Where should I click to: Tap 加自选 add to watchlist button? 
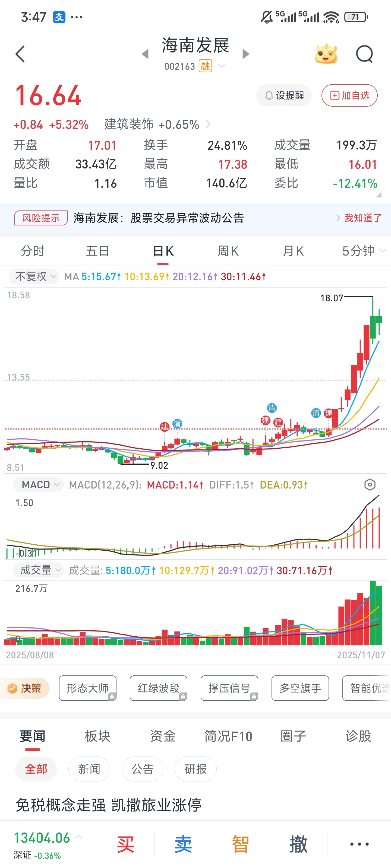[349, 95]
